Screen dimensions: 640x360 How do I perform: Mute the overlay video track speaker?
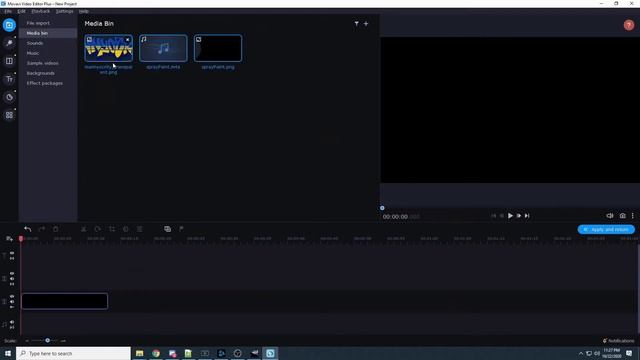click(x=12, y=279)
